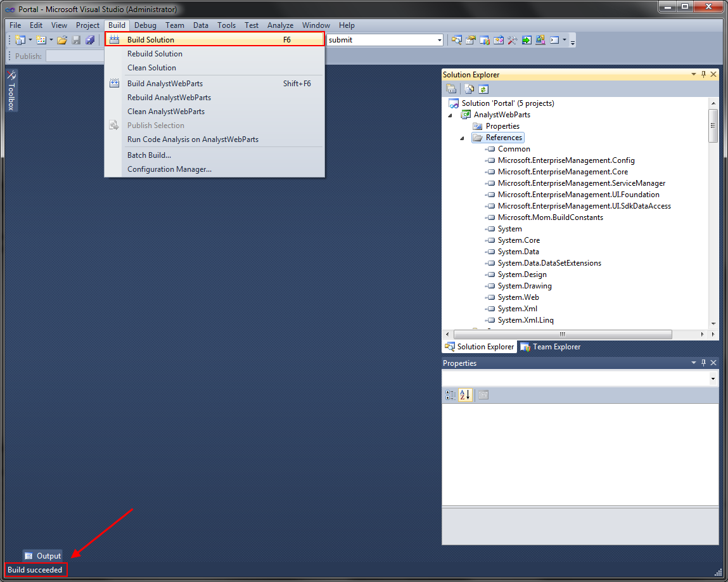Open the toolbar options overflow arrow
This screenshot has width=728, height=582.
pos(573,41)
